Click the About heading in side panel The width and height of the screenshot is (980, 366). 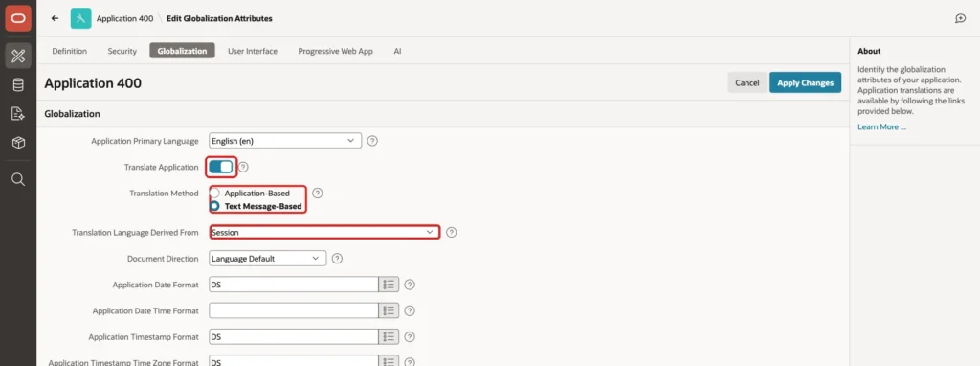[x=869, y=52]
